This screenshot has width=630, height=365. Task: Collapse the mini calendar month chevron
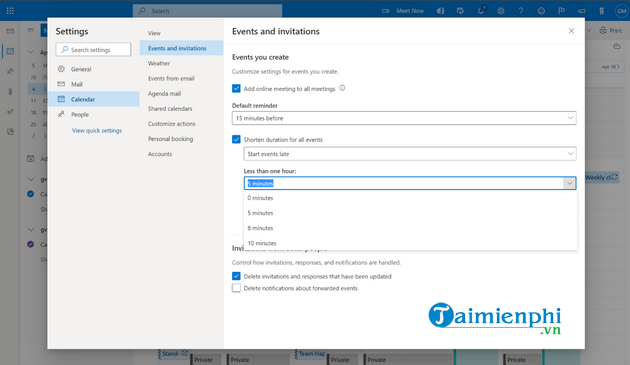pos(31,52)
